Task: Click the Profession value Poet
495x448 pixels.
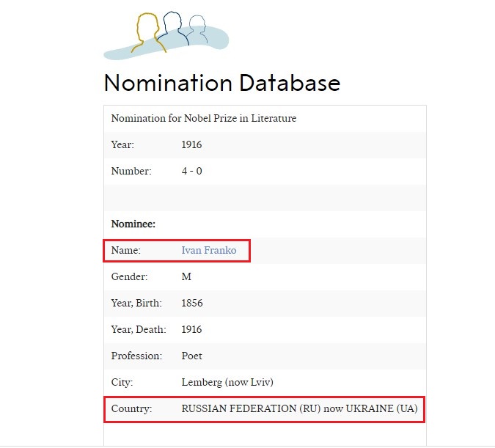Action: pyautogui.click(x=191, y=356)
